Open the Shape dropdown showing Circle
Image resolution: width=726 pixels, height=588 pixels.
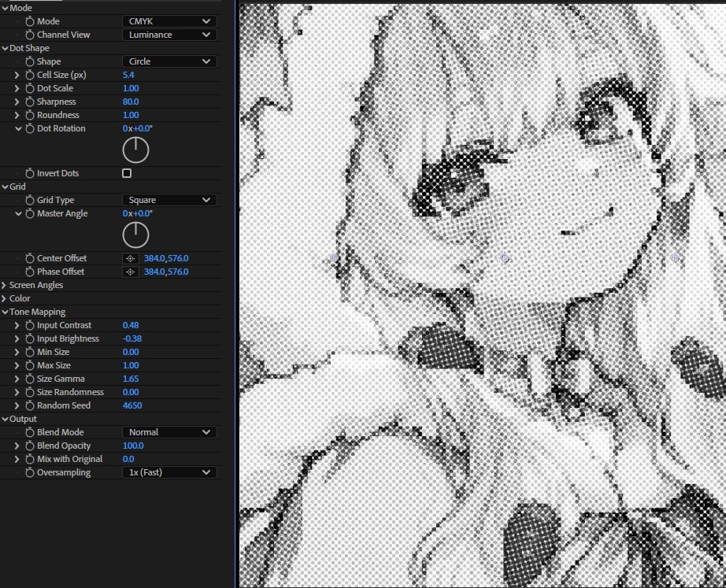169,61
